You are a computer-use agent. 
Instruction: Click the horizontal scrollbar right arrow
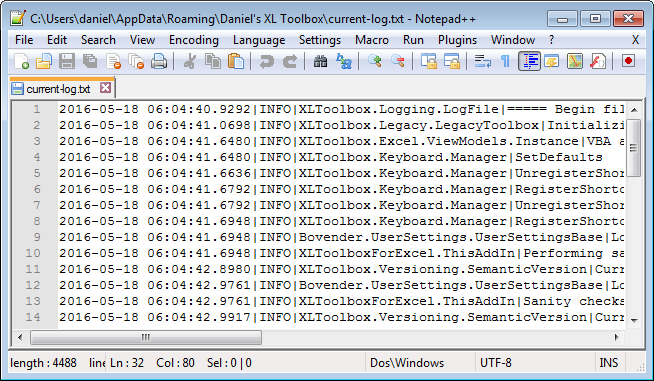click(x=617, y=337)
